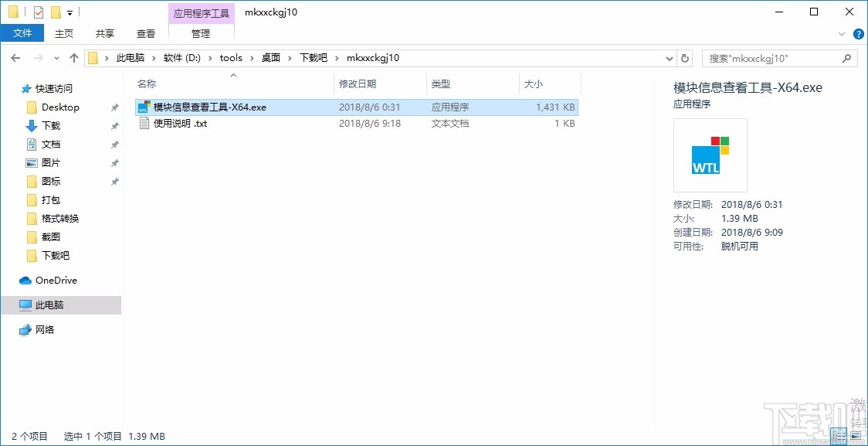Switch to the 主页 ribbon tab
Image resolution: width=868 pixels, height=446 pixels.
point(63,33)
